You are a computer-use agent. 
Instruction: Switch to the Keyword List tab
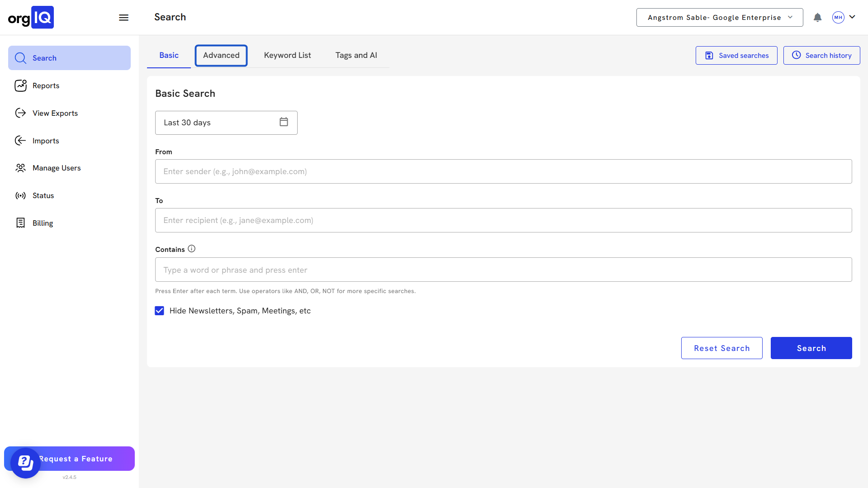click(x=287, y=56)
